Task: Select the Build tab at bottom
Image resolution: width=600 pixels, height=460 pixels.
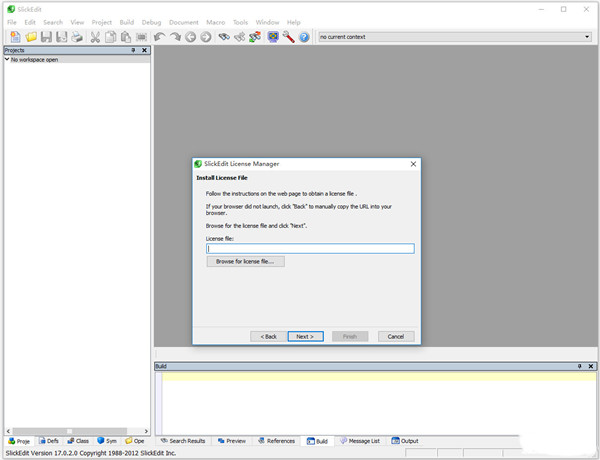Action: pyautogui.click(x=317, y=441)
